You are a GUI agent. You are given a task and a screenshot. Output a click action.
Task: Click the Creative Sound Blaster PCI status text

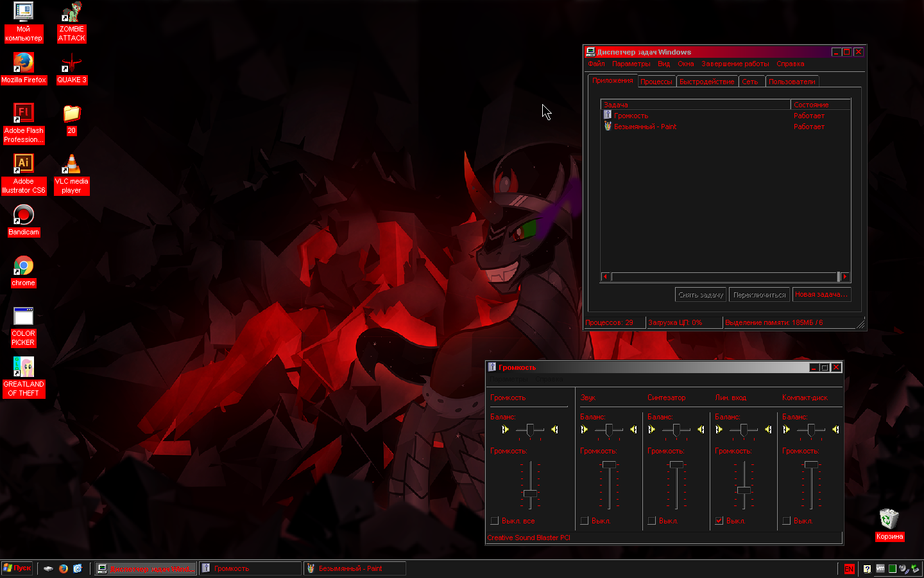pos(529,538)
